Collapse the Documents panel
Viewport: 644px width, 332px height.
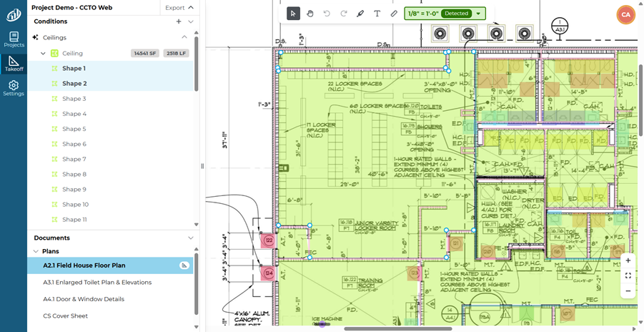tap(191, 238)
